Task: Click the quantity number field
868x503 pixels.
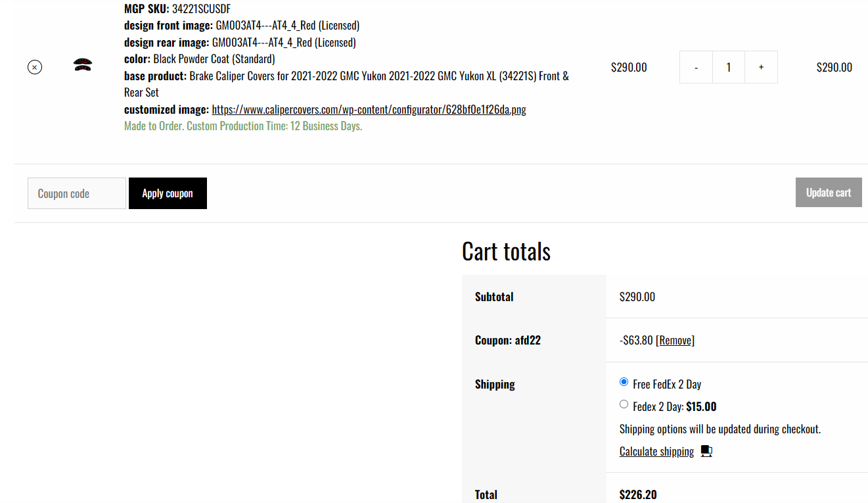Action: pos(729,67)
